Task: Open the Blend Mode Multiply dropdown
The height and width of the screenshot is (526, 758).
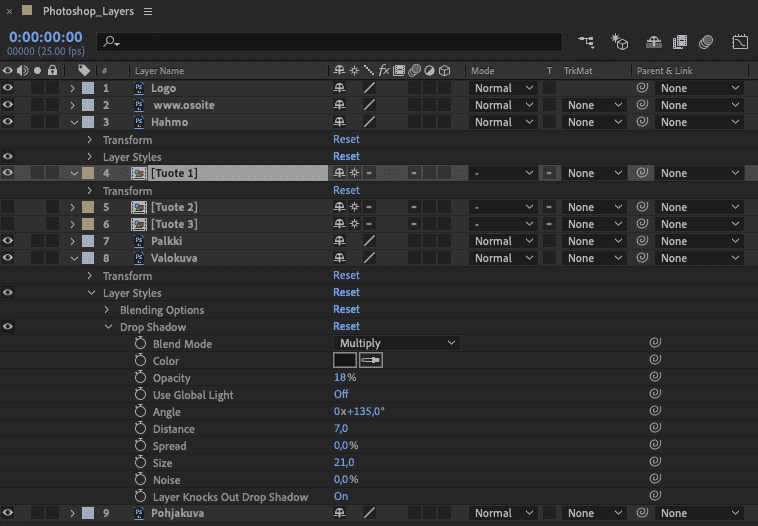Action: point(396,343)
